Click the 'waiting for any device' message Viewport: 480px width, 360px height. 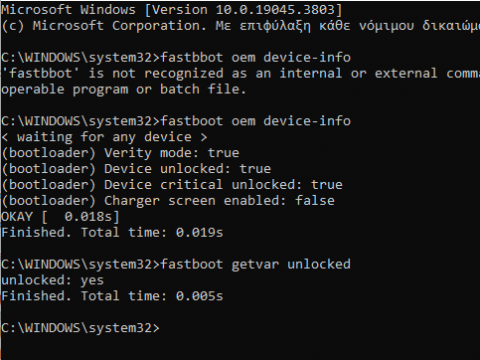104,137
